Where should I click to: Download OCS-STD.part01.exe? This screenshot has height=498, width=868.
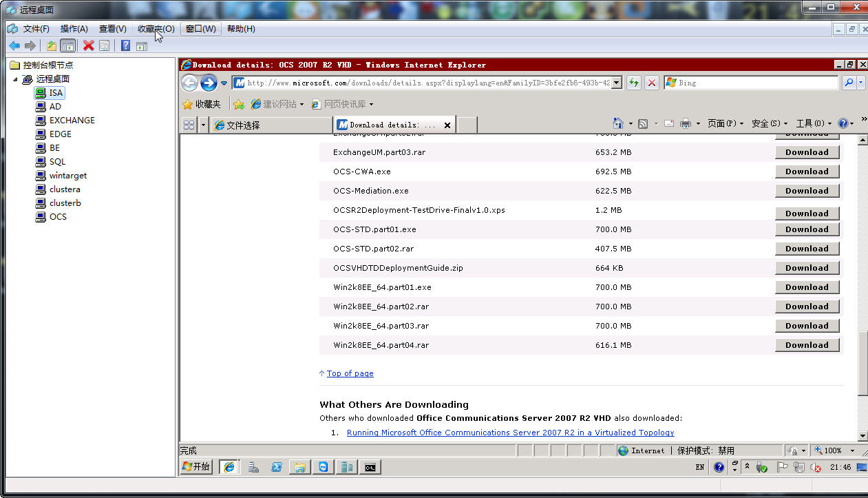pyautogui.click(x=807, y=229)
